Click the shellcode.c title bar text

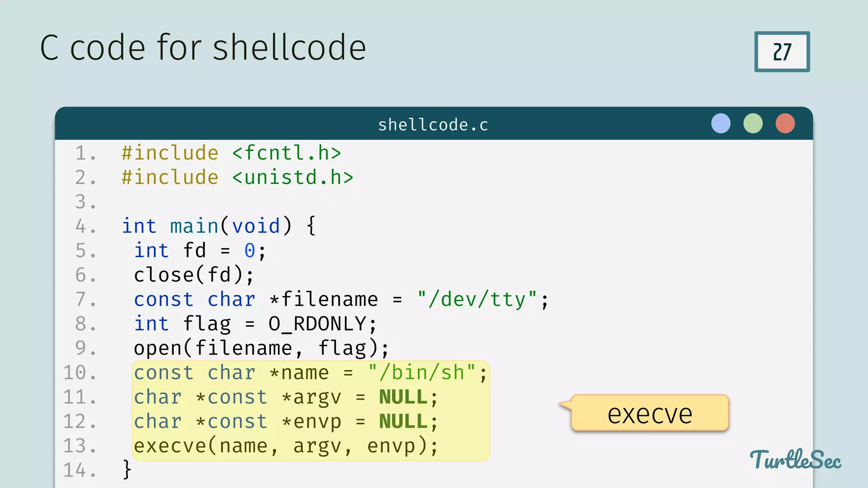(433, 125)
